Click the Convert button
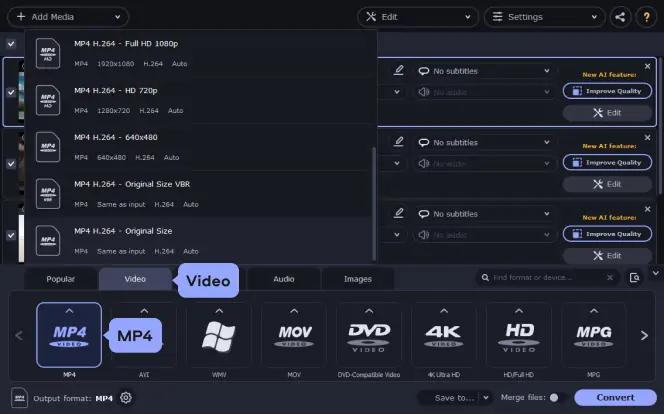 point(615,397)
